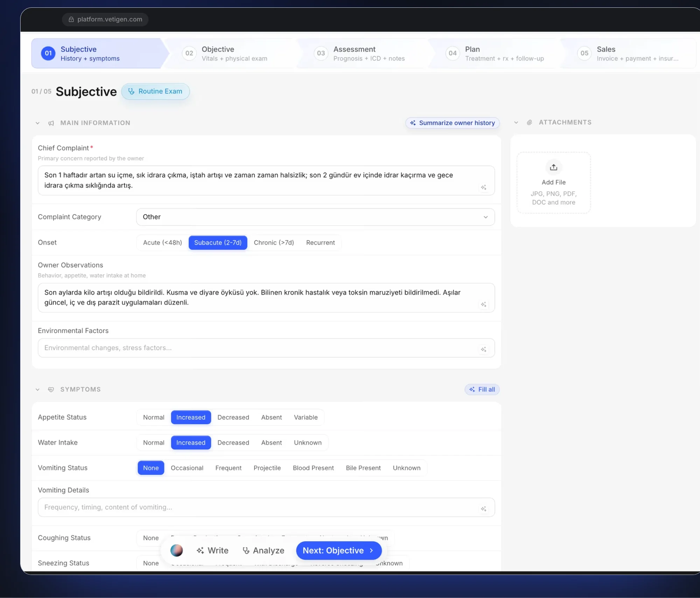
Task: Click the step 01 number circle
Action: pyautogui.click(x=48, y=53)
